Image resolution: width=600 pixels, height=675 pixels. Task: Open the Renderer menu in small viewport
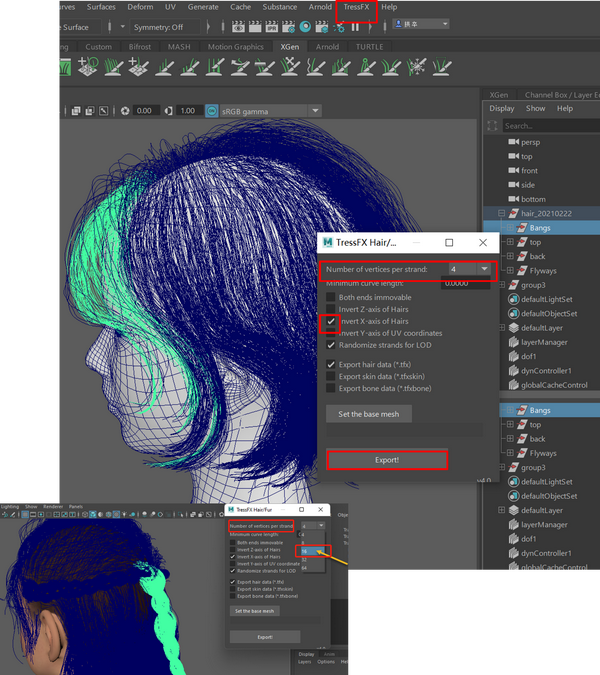point(53,507)
